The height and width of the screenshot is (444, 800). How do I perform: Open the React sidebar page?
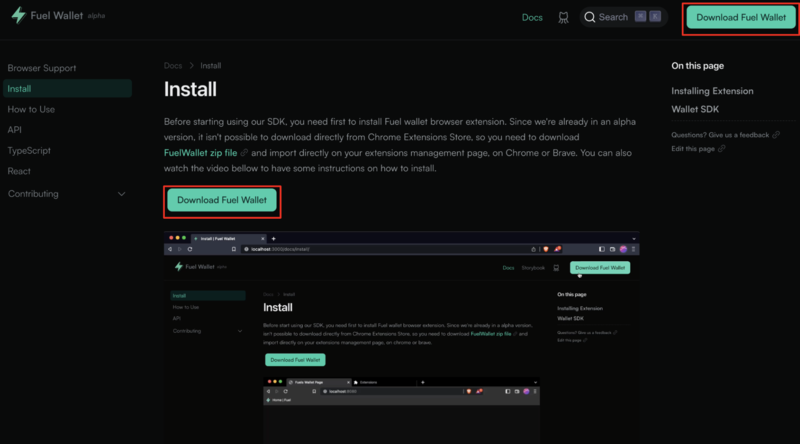tap(19, 171)
